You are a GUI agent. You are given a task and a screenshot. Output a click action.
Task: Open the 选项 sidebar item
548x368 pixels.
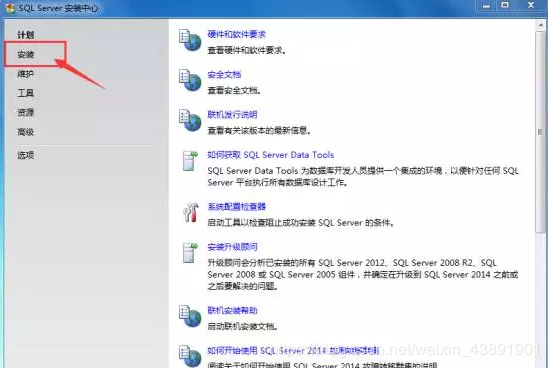26,155
